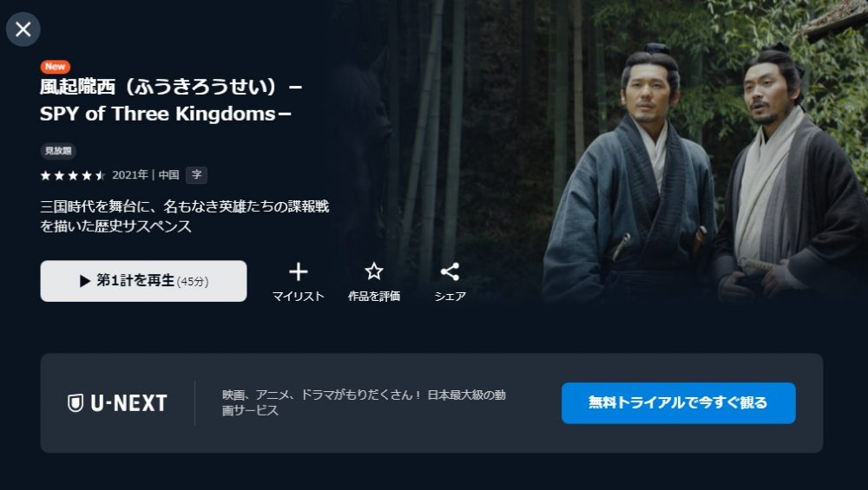Open title 風起隴西 SPY of Three Kingdoms
The image size is (868, 490).
click(171, 100)
